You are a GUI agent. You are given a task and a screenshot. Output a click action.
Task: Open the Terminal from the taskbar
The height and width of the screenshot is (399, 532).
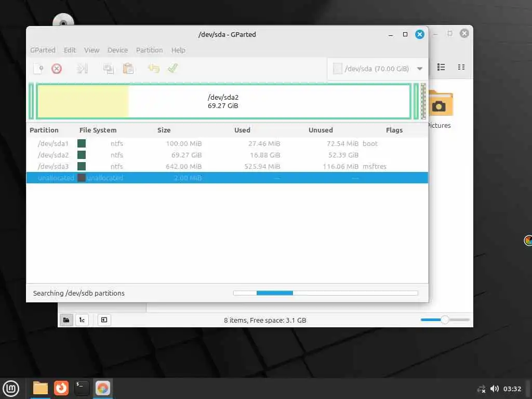tap(82, 388)
